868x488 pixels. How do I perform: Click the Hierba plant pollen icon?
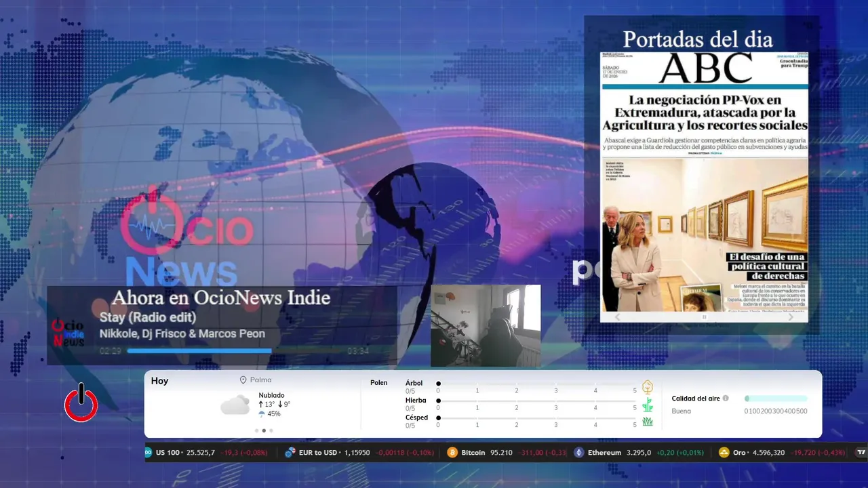tap(648, 405)
